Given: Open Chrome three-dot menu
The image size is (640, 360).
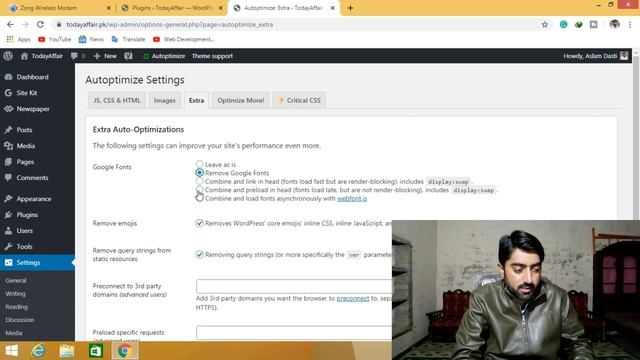Looking at the screenshot, I should 630,24.
